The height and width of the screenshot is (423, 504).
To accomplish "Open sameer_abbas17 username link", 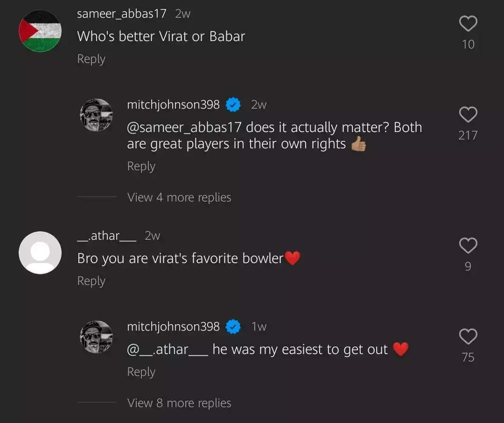I will click(x=121, y=14).
